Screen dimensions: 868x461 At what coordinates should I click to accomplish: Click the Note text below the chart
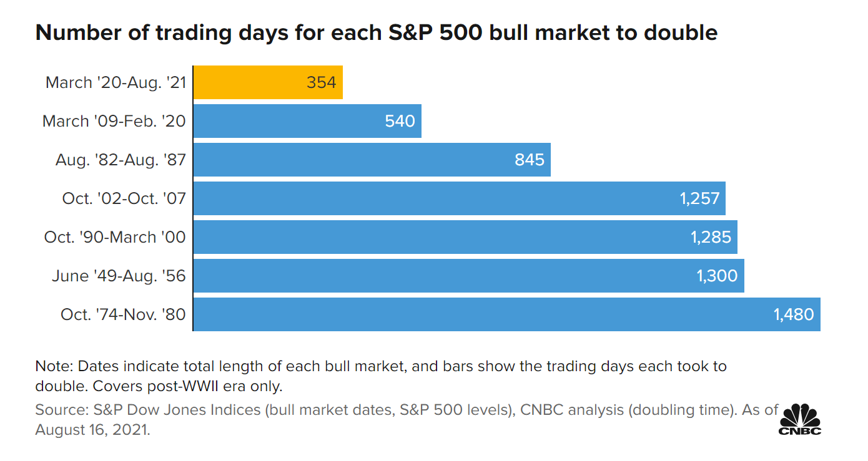coord(381,376)
